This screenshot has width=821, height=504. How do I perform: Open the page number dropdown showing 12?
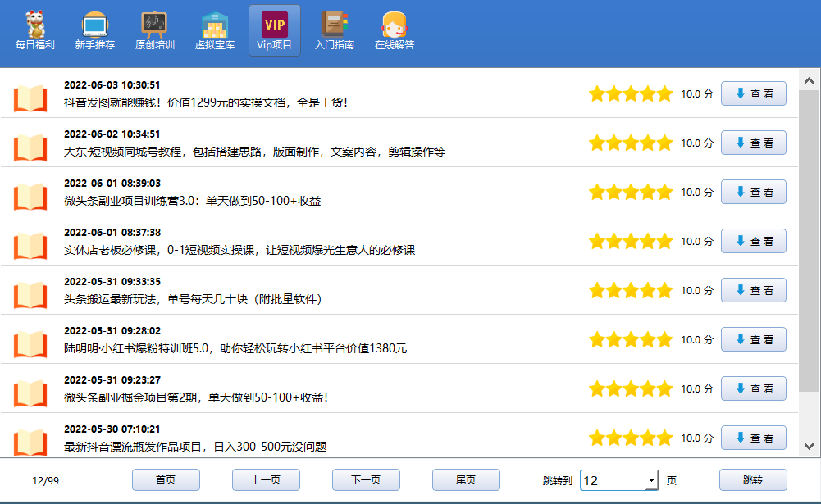click(651, 480)
